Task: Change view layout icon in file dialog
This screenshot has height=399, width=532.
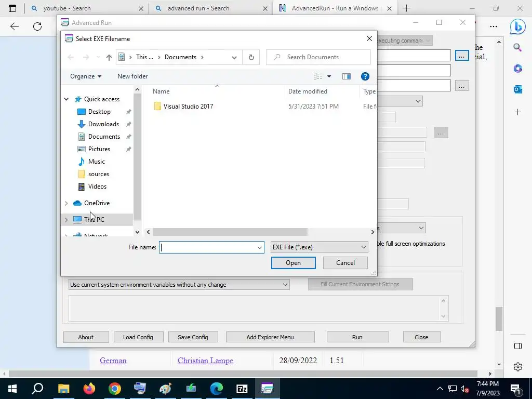Action: point(318,76)
